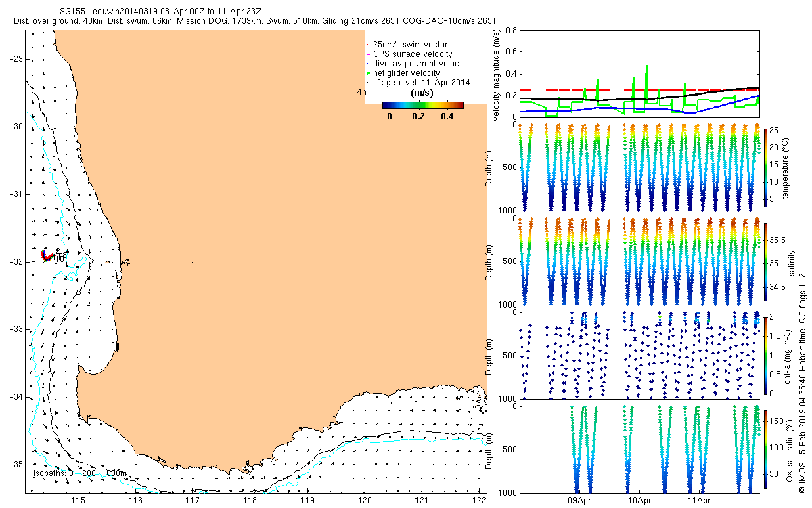Click the velocity (m/s) color scale bar

tap(422, 105)
